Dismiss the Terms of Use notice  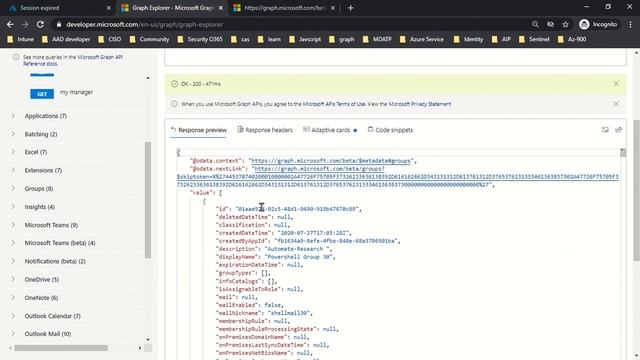616,104
